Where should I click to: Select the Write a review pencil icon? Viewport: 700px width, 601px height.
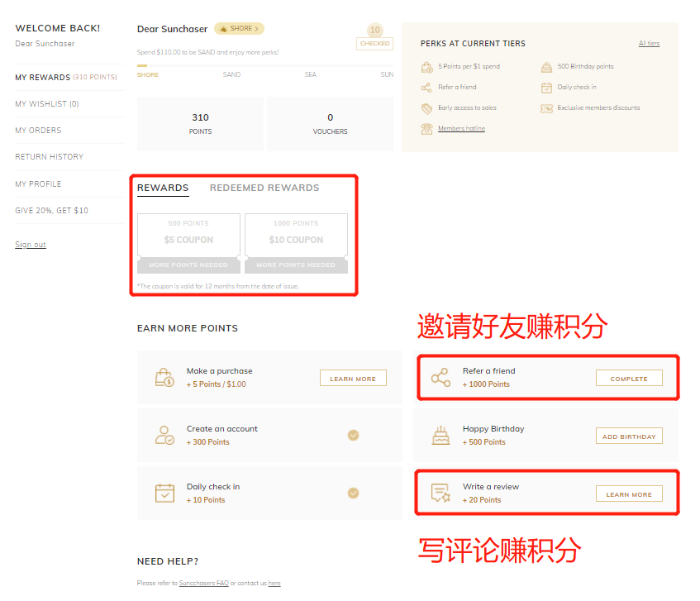440,493
